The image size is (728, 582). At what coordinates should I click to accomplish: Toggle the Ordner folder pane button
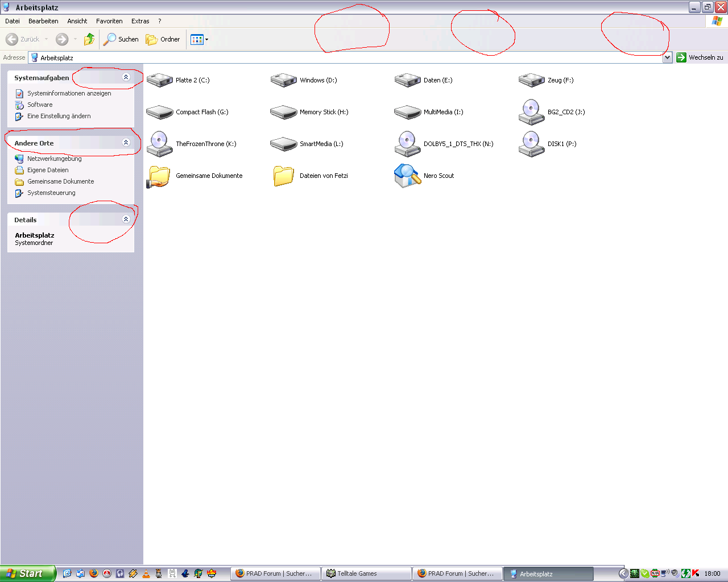pyautogui.click(x=163, y=39)
